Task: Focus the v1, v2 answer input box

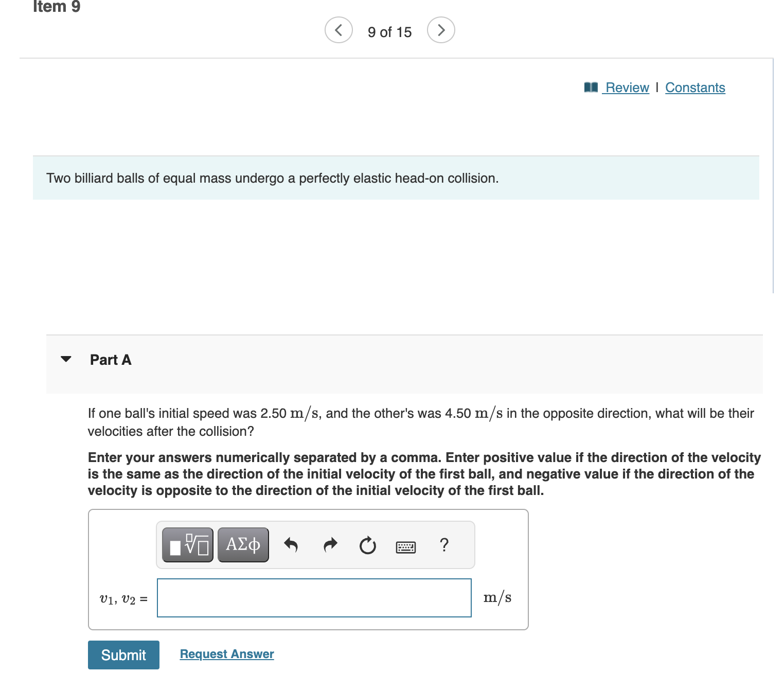Action: [x=314, y=598]
